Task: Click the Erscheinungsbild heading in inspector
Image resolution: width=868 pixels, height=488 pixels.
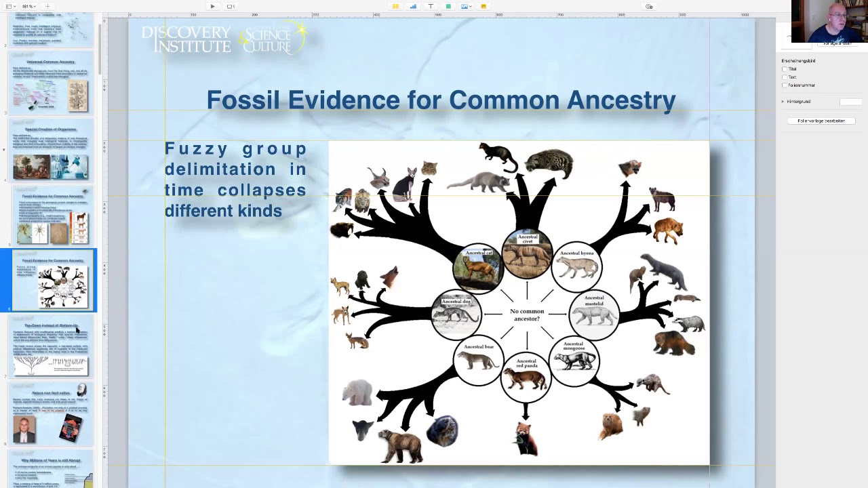Action: click(798, 61)
